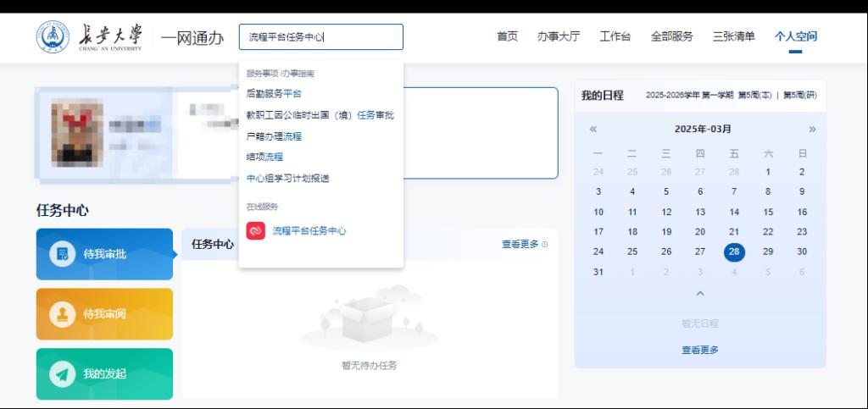
Task: Open the 办事大厅 navigation tab
Action: [558, 36]
